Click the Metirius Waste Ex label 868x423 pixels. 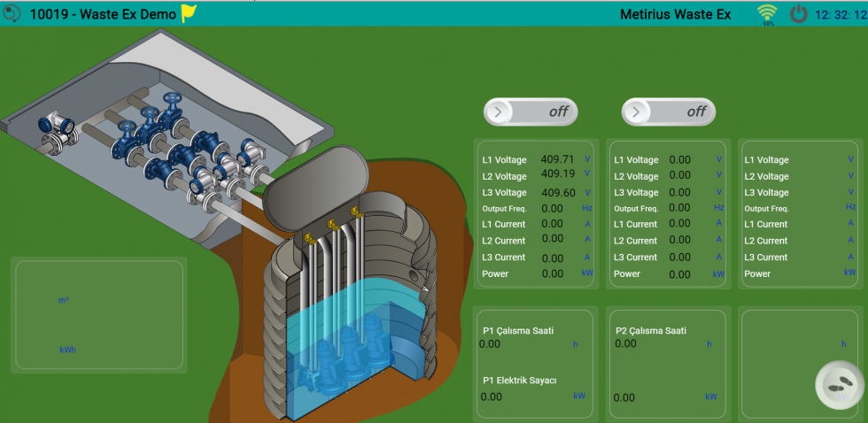coord(675,14)
